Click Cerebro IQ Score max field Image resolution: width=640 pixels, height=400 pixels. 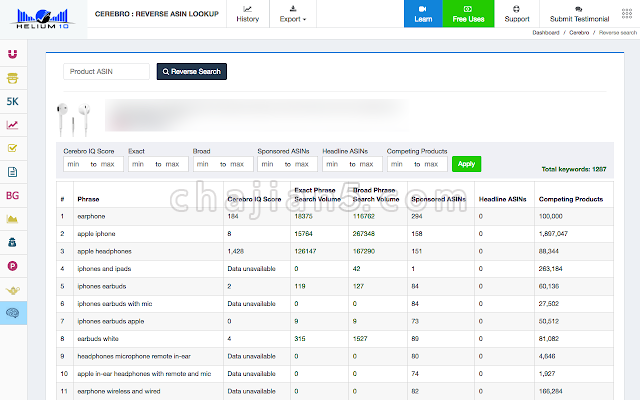(x=109, y=164)
